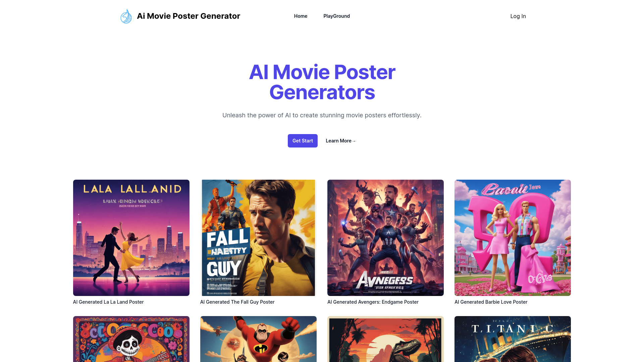
Task: Click AI Generated La La Land Poster label
Action: click(108, 302)
